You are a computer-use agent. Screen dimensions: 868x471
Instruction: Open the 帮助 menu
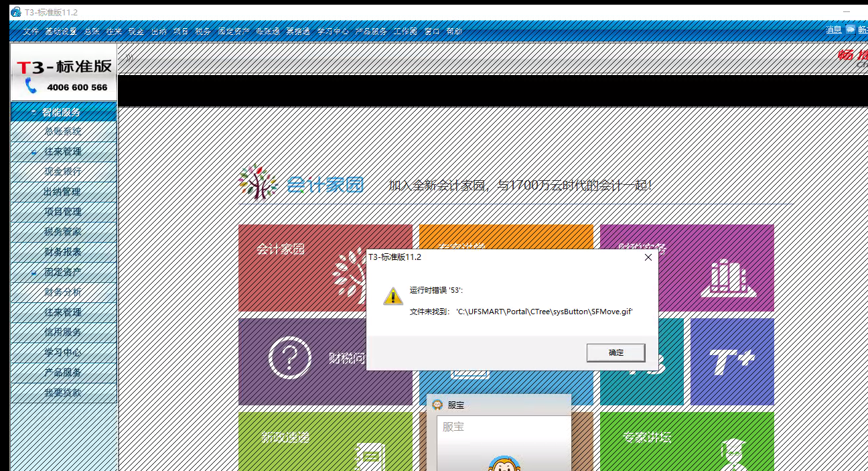pyautogui.click(x=454, y=31)
